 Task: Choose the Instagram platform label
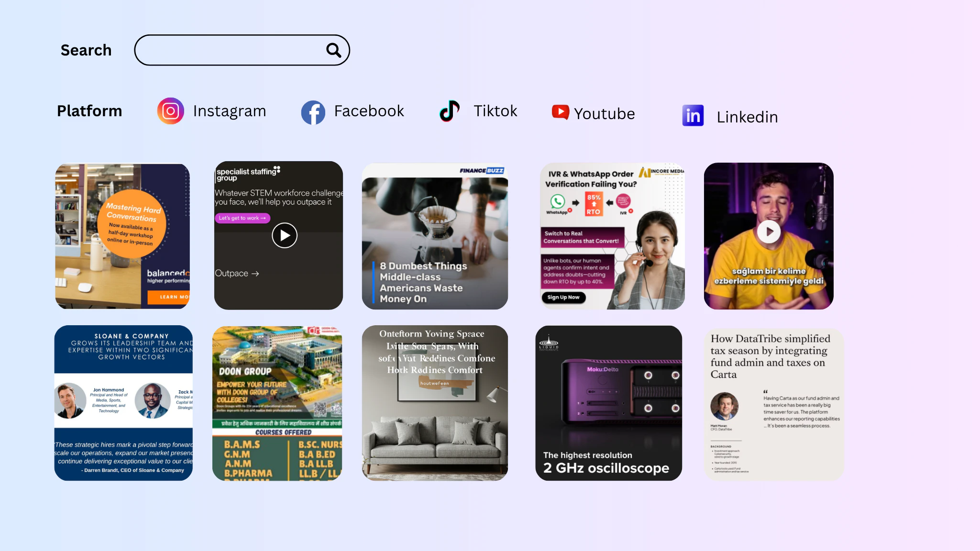pos(230,111)
